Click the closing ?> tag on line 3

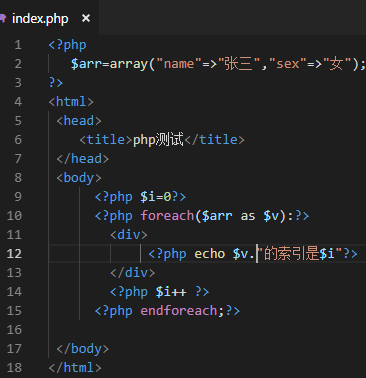pyautogui.click(x=56, y=83)
